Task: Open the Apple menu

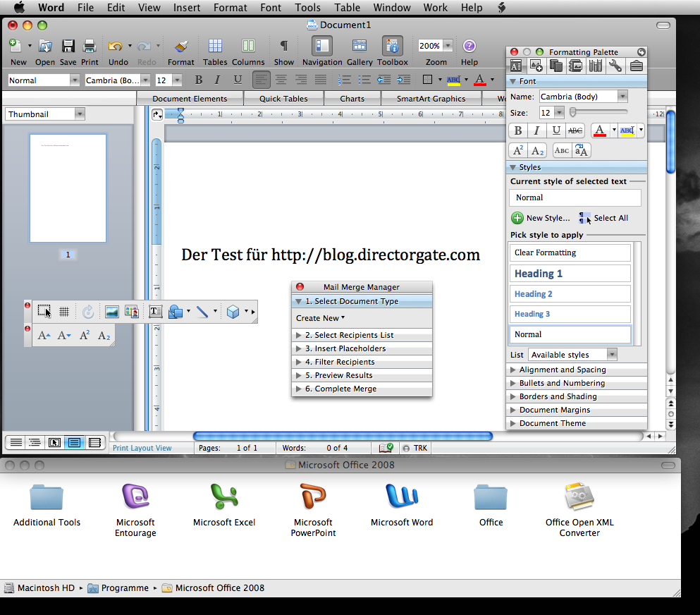Action: pyautogui.click(x=19, y=8)
